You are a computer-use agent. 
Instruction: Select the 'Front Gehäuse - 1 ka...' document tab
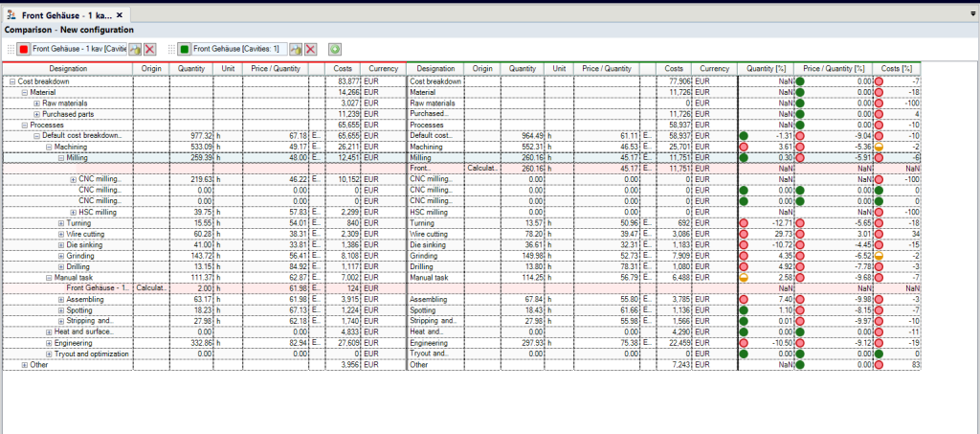pos(67,15)
